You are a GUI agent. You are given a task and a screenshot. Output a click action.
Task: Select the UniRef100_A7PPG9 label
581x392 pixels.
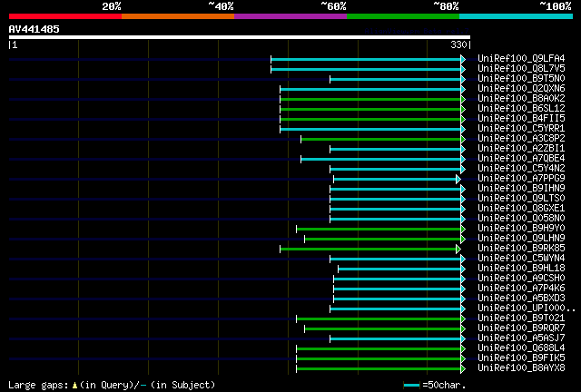coord(521,179)
